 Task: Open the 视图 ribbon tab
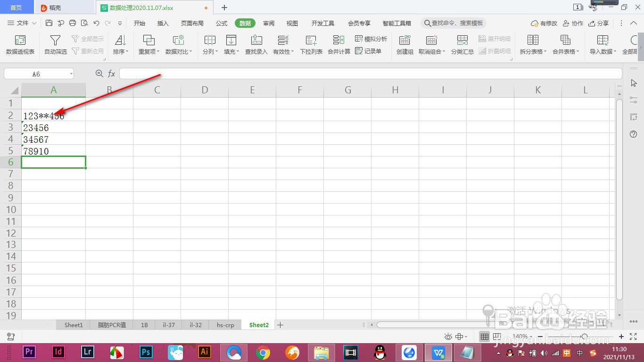(292, 23)
